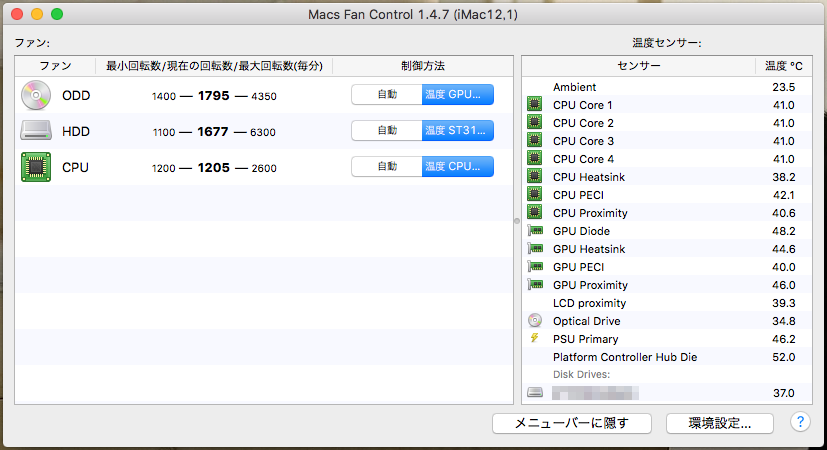Click the HDD hard drive fan icon
The width and height of the screenshot is (827, 450).
[x=36, y=131]
